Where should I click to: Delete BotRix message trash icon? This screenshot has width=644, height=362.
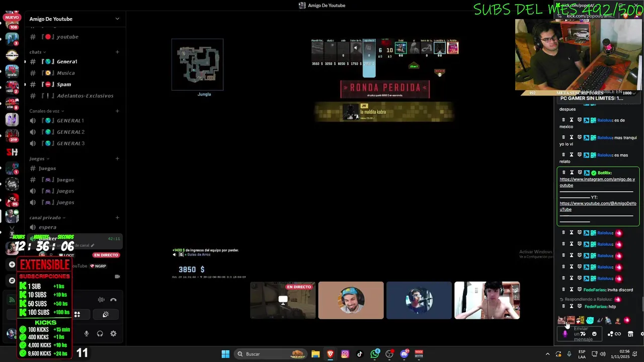pyautogui.click(x=563, y=172)
